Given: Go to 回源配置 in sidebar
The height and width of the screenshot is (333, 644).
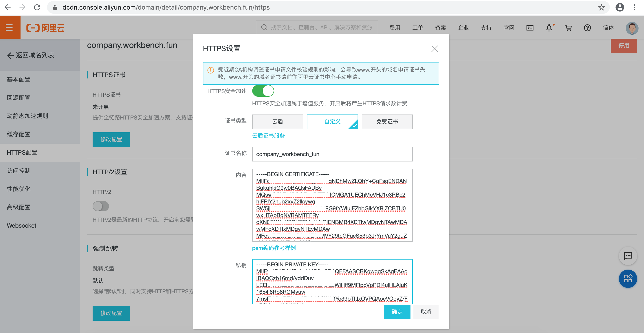Looking at the screenshot, I should [x=40, y=98].
